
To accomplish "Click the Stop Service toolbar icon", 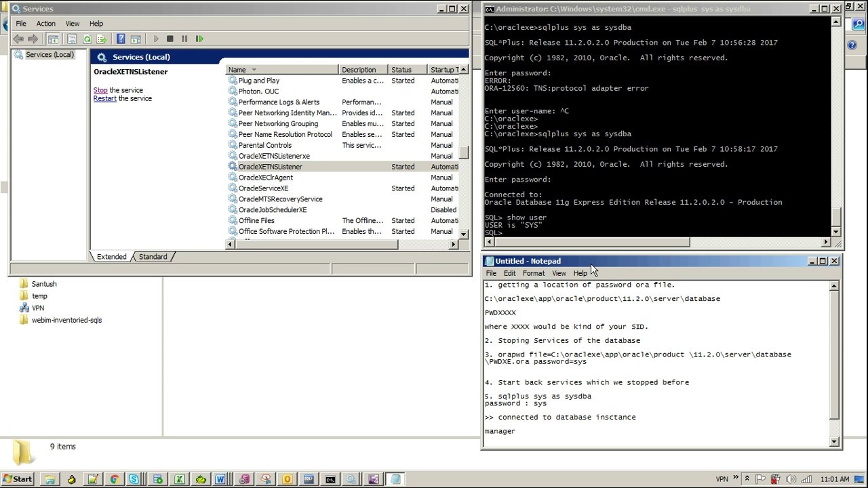I will [x=170, y=39].
